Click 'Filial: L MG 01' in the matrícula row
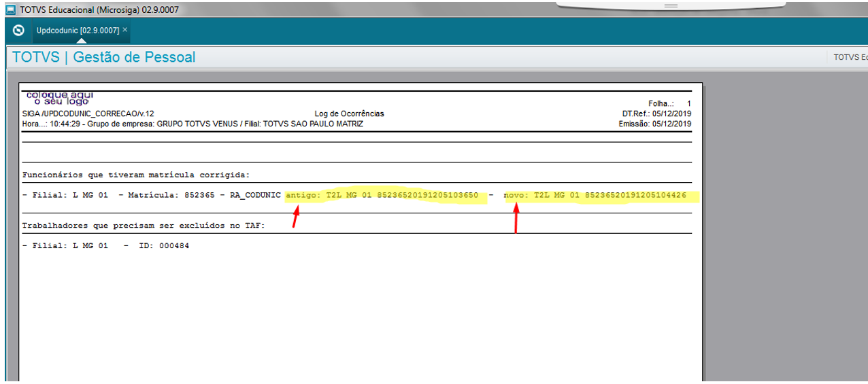The height and width of the screenshot is (384, 868). (70, 196)
